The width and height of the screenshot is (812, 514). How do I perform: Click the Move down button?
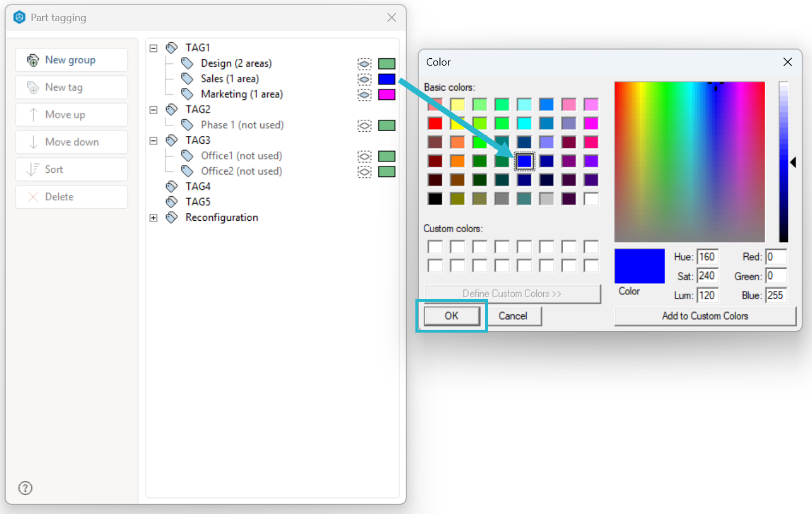point(71,142)
